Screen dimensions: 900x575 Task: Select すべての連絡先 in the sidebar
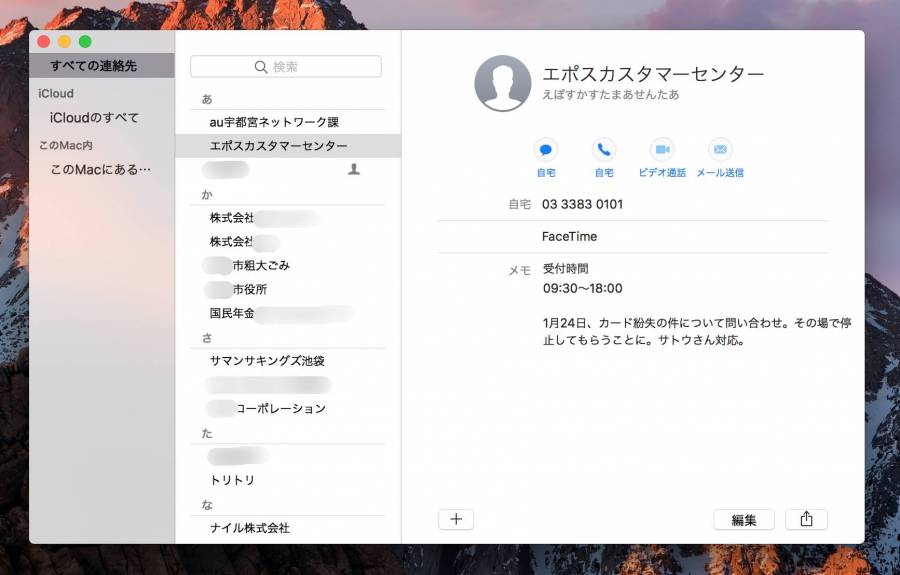point(102,65)
